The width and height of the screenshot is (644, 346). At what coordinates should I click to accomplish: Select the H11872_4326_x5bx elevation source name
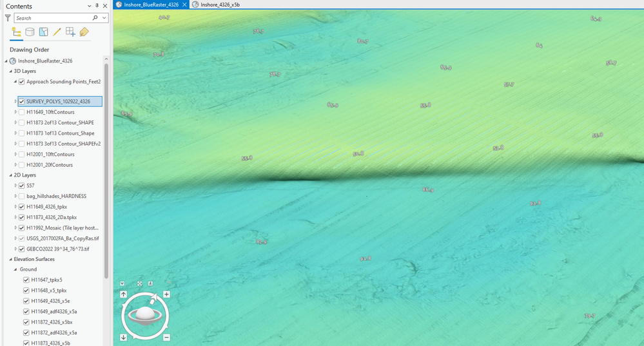click(52, 322)
